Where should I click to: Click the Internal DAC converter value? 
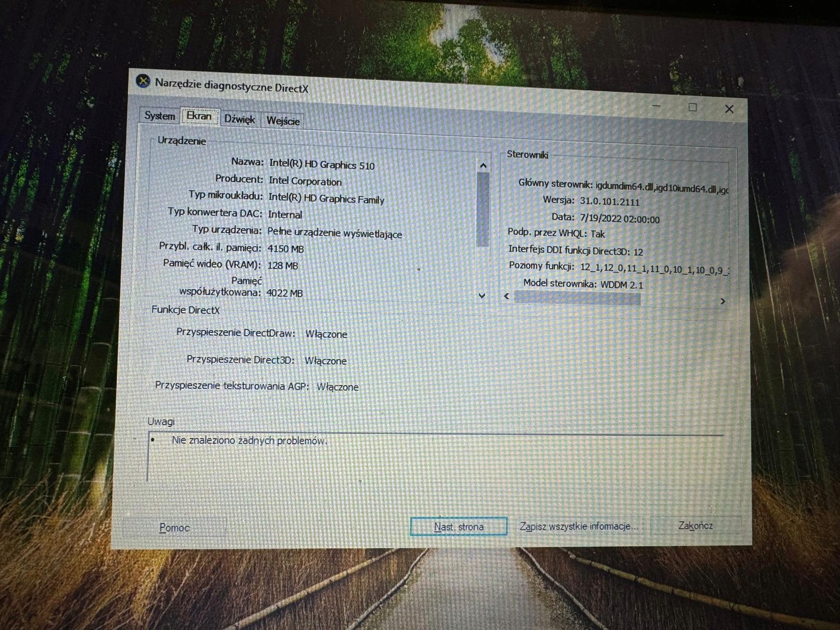pyautogui.click(x=285, y=214)
